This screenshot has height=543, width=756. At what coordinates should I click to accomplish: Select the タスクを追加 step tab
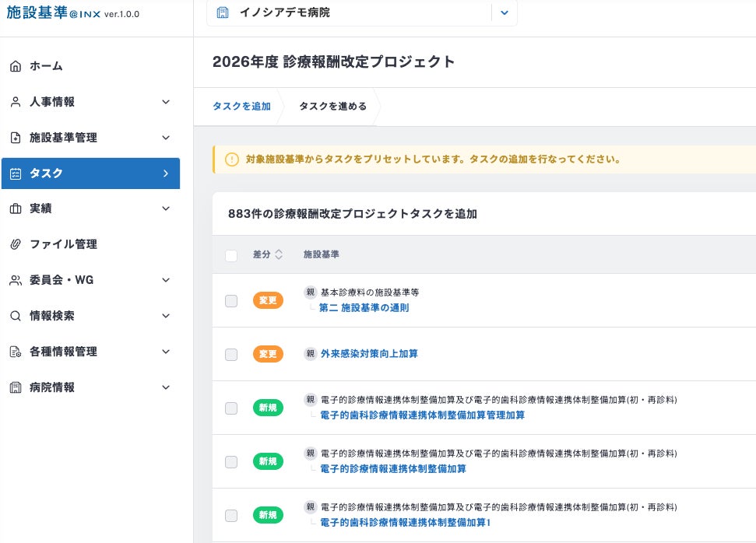[241, 107]
